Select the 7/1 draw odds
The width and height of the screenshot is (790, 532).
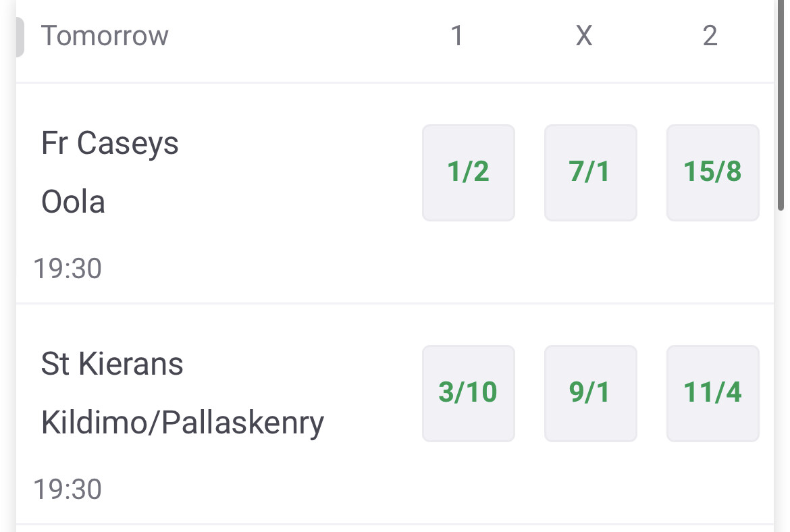pyautogui.click(x=590, y=172)
